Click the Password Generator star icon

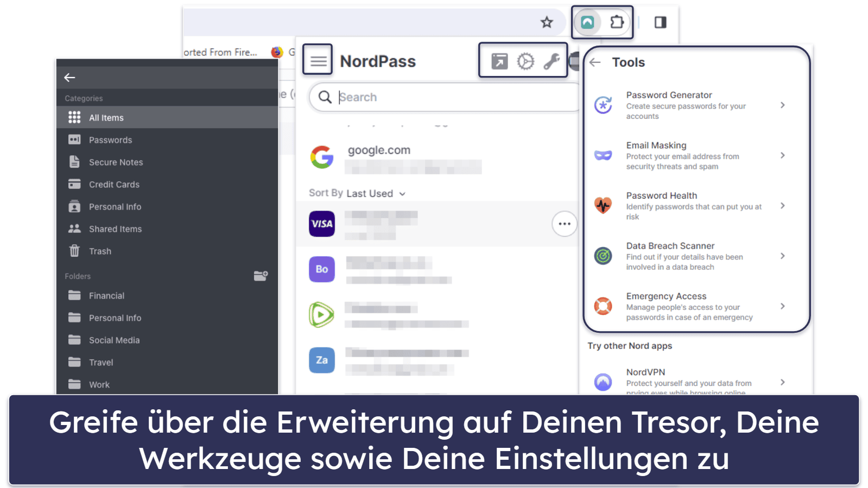pyautogui.click(x=603, y=105)
